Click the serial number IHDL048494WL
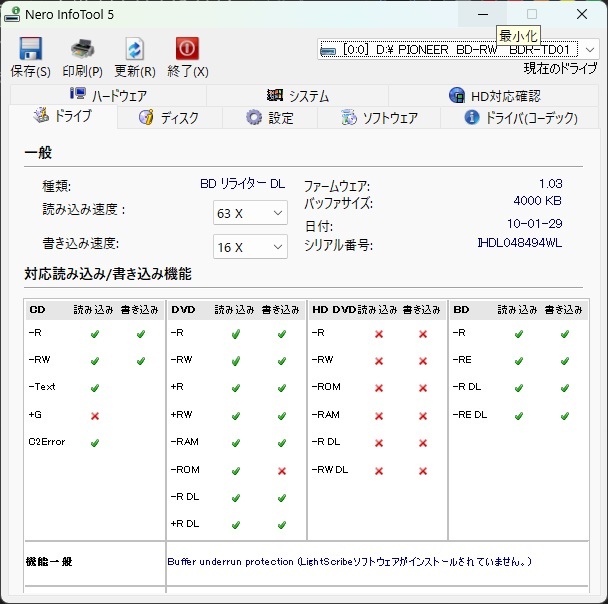608x604 pixels. [520, 243]
